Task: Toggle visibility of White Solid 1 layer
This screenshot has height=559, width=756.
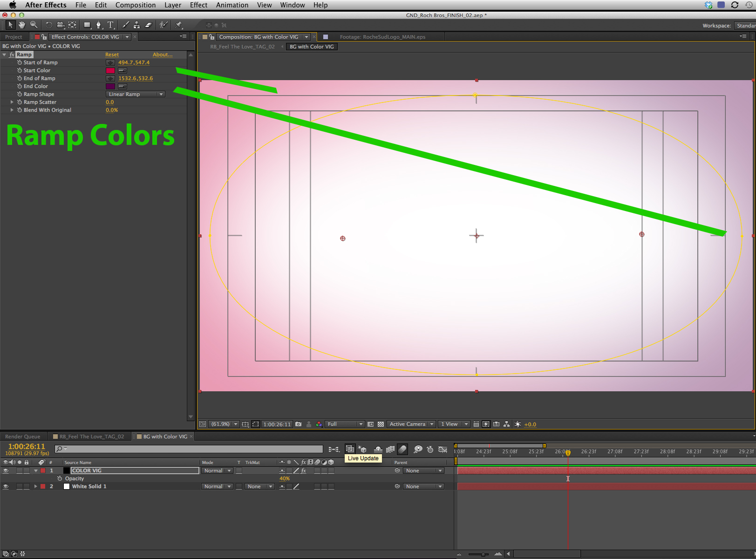Action: pos(6,487)
